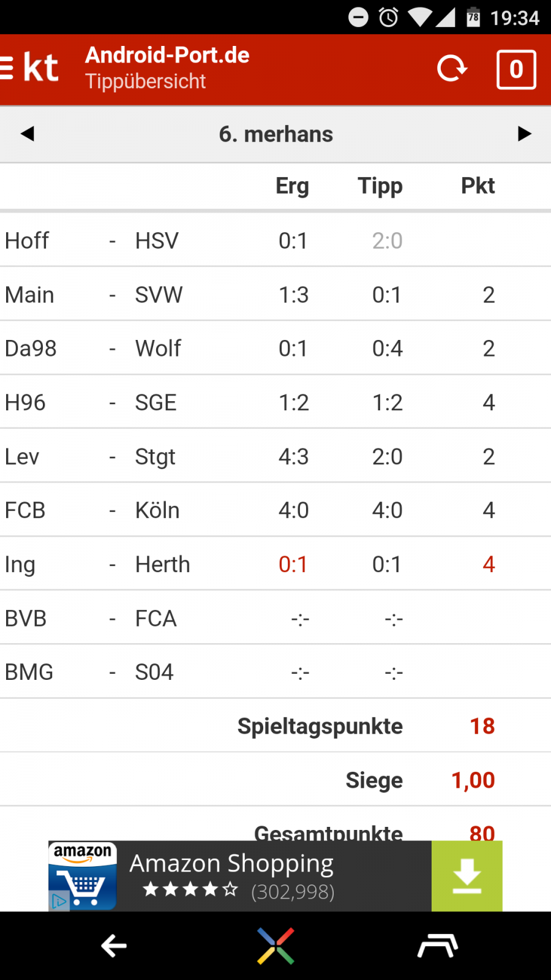Select the Hoff - HSV match row

click(275, 241)
